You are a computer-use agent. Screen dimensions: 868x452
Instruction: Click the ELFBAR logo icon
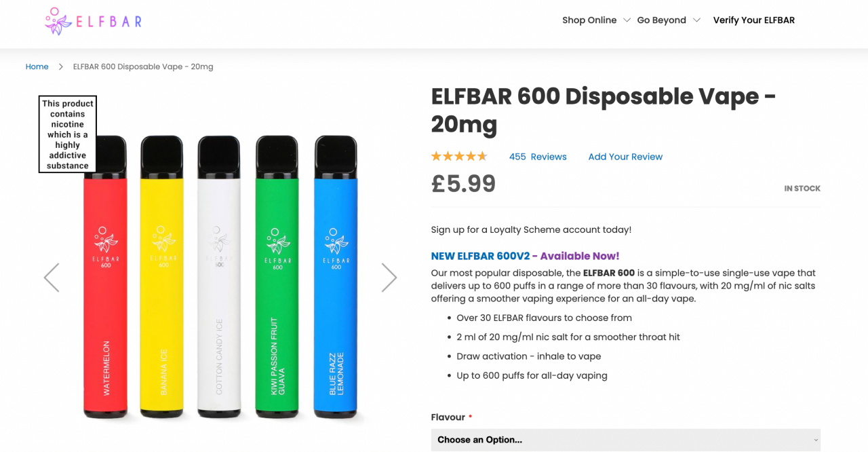click(x=58, y=21)
